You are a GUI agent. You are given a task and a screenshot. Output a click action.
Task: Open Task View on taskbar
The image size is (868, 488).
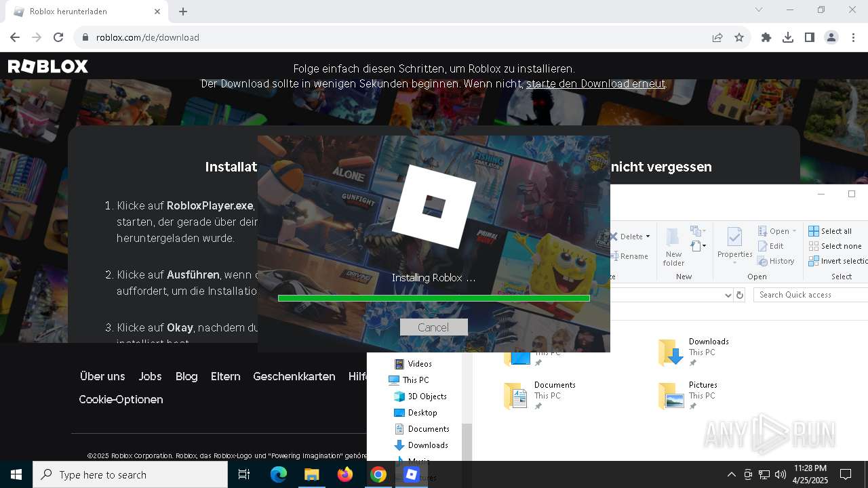(x=244, y=474)
